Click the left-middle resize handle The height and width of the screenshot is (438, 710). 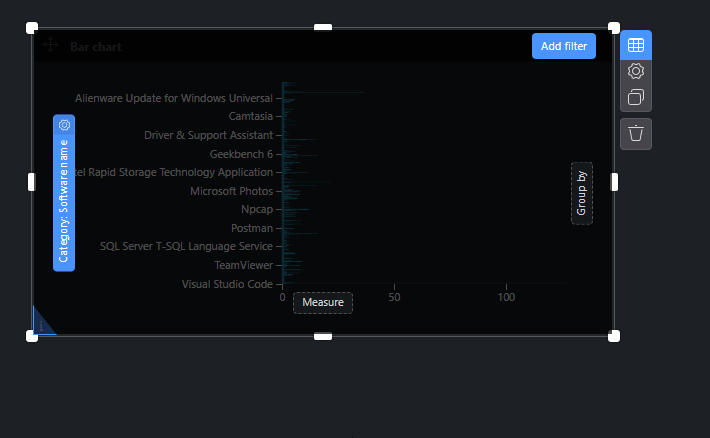coord(31,182)
